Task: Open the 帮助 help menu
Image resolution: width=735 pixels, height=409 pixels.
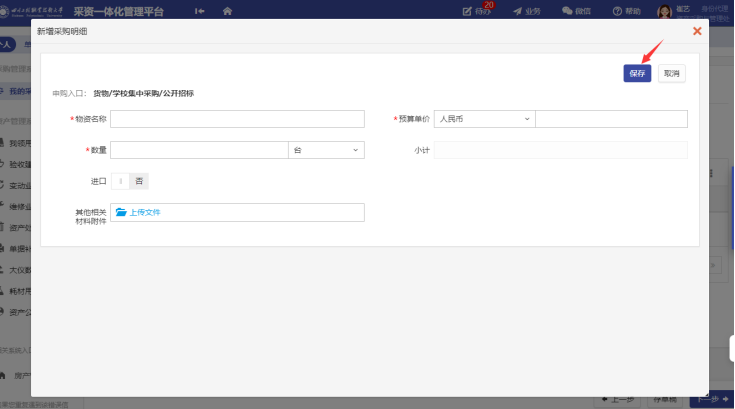Action: (627, 11)
